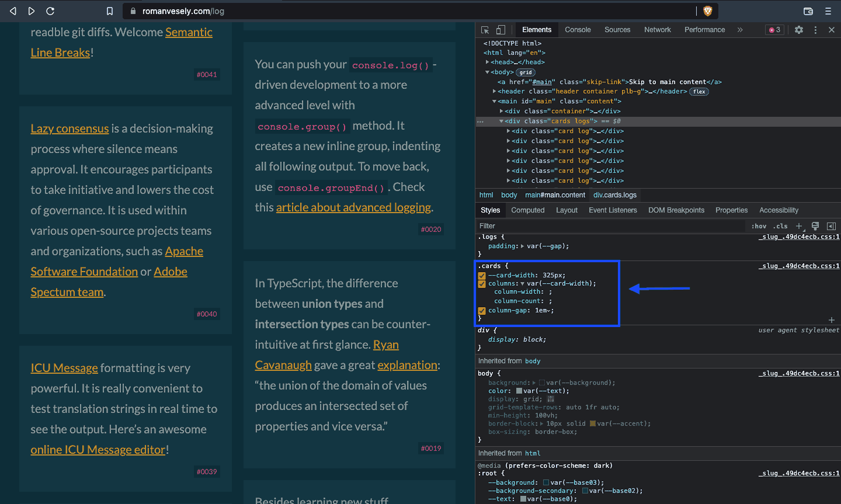Open the Computed styles tab

pos(527,210)
